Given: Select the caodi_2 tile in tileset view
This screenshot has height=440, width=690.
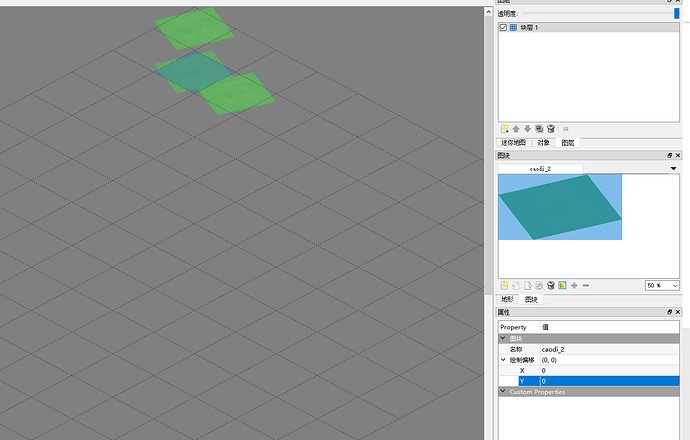Looking at the screenshot, I should pos(560,207).
